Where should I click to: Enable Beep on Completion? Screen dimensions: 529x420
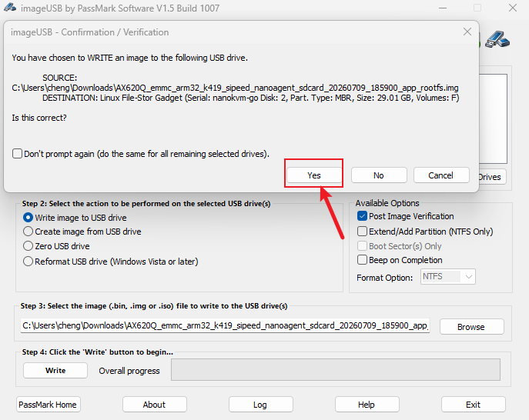click(x=362, y=260)
